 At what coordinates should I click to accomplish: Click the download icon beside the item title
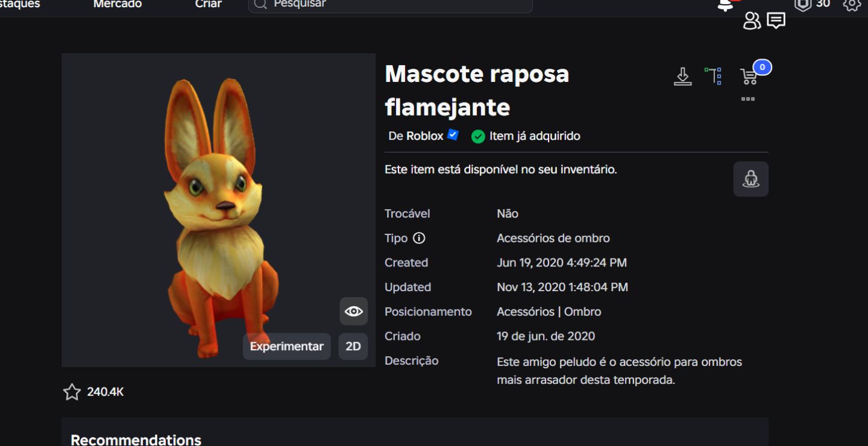click(x=682, y=77)
